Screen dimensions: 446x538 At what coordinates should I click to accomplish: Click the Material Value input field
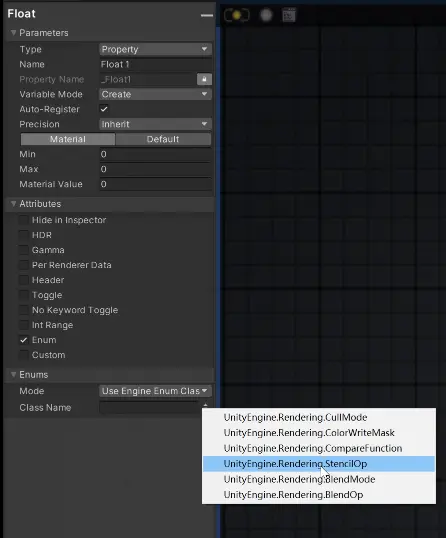coord(155,184)
